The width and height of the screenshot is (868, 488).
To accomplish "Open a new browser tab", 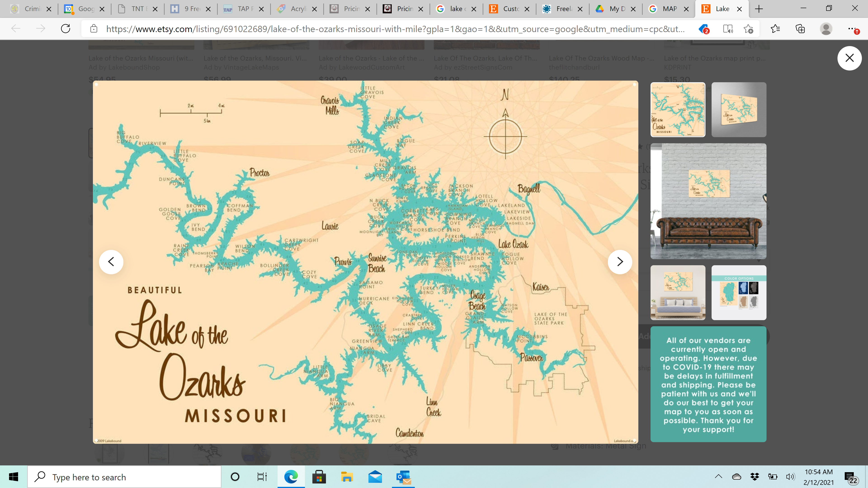I will coord(759,9).
